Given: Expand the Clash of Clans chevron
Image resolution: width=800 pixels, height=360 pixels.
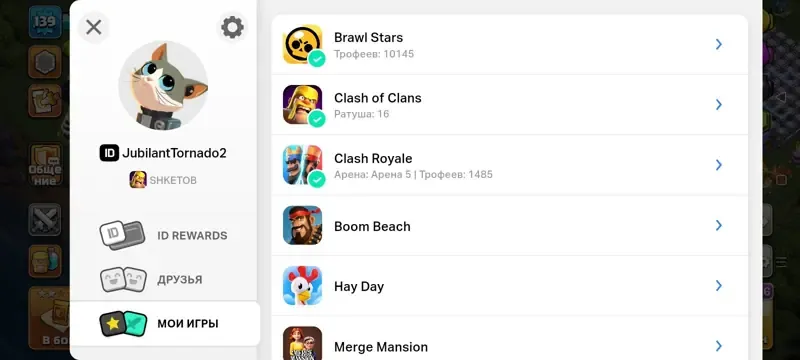Looking at the screenshot, I should click(719, 105).
